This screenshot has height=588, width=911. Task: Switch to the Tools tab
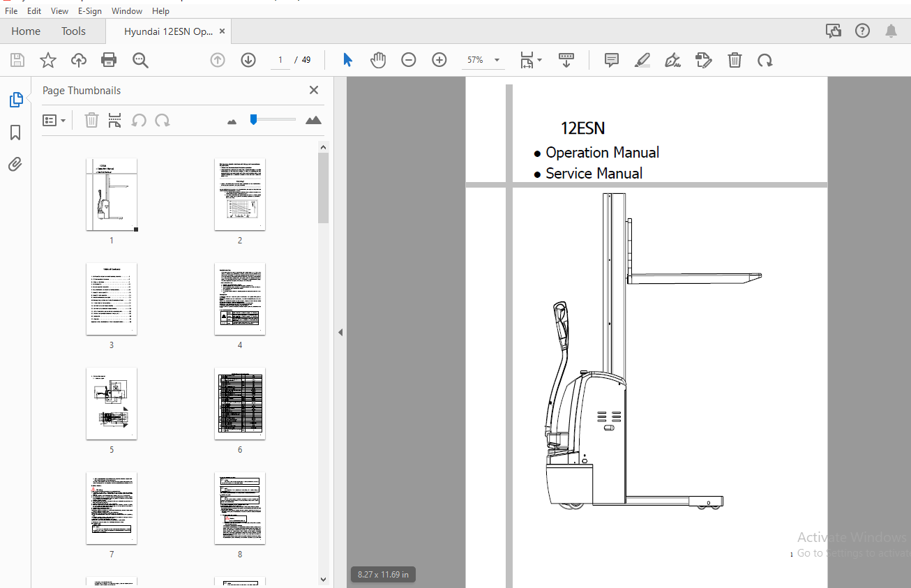tap(73, 31)
